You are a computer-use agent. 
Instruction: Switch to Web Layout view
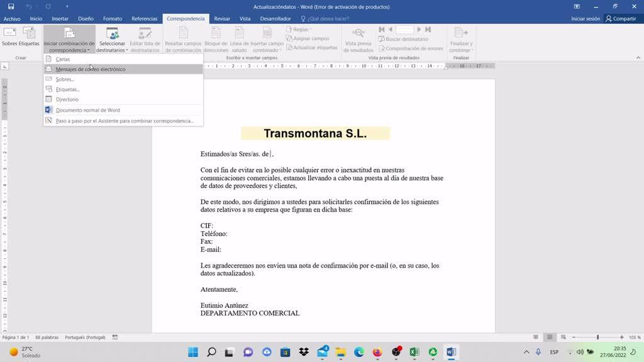tap(563, 337)
